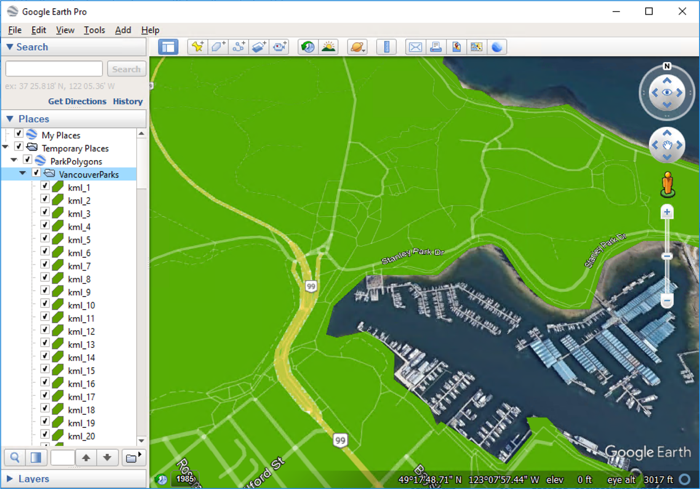Toggle the Places panel split view icon
The width and height of the screenshot is (700, 489).
click(x=35, y=457)
